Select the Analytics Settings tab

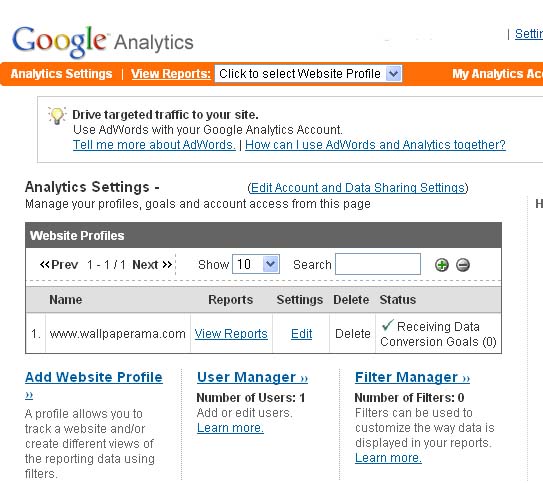tap(61, 74)
